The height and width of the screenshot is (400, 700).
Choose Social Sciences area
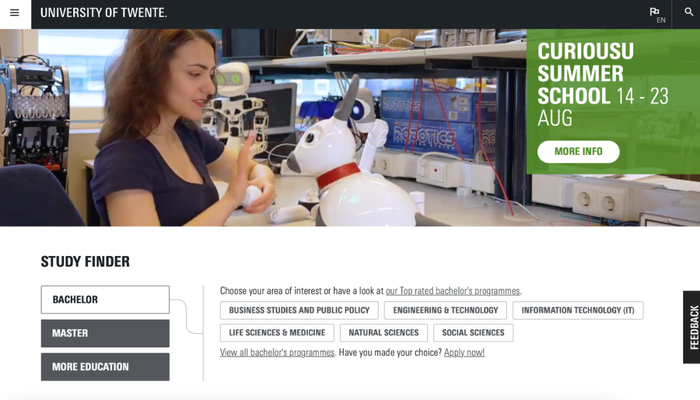point(473,333)
